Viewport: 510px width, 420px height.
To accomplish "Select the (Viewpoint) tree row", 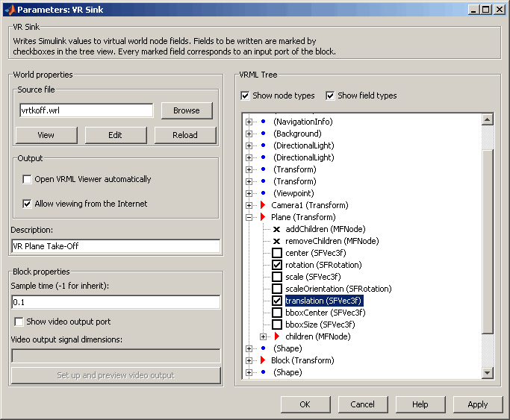I will pyautogui.click(x=293, y=194).
